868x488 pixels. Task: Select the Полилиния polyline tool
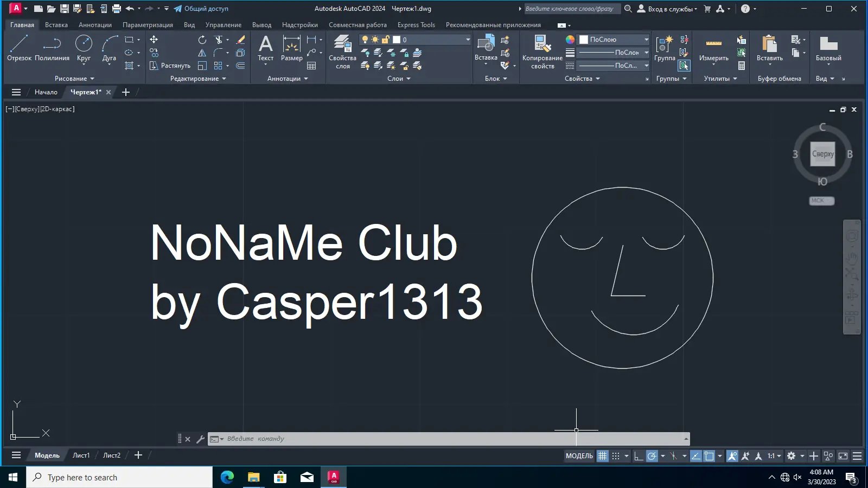[52, 48]
